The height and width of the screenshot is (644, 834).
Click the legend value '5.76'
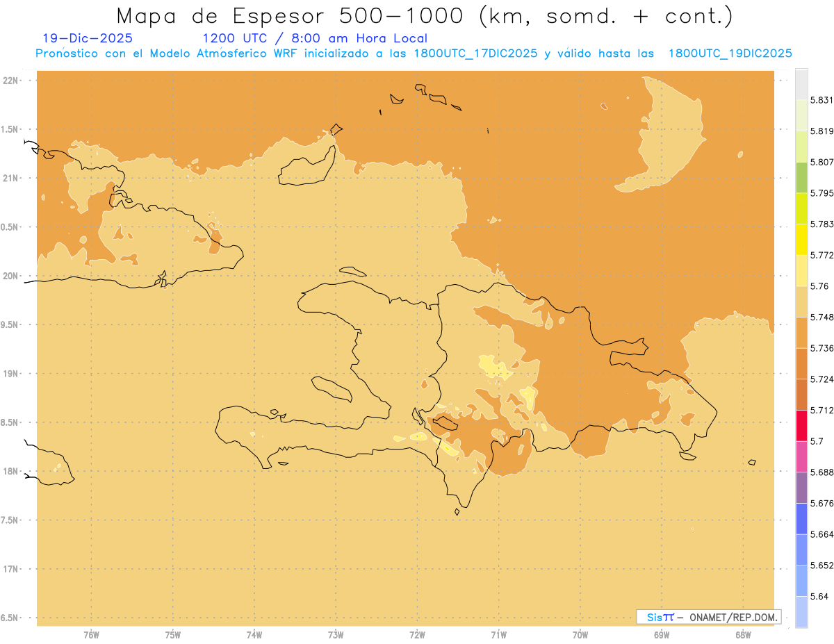tap(819, 286)
